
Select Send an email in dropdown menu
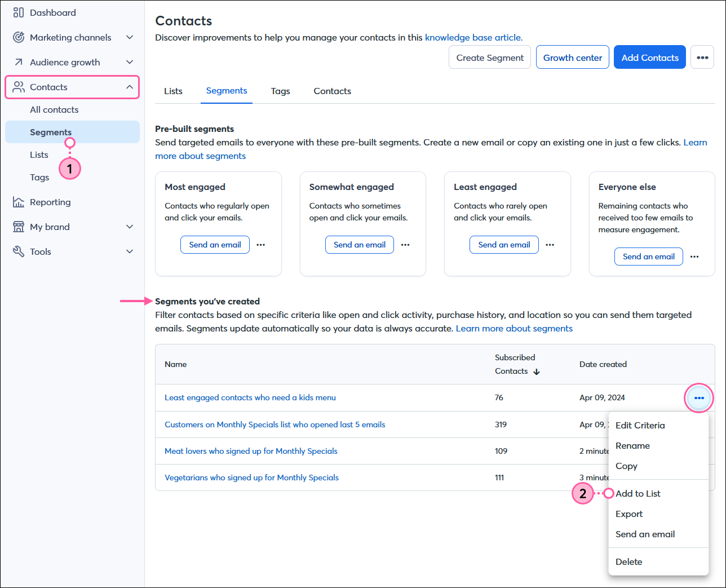pyautogui.click(x=658, y=534)
